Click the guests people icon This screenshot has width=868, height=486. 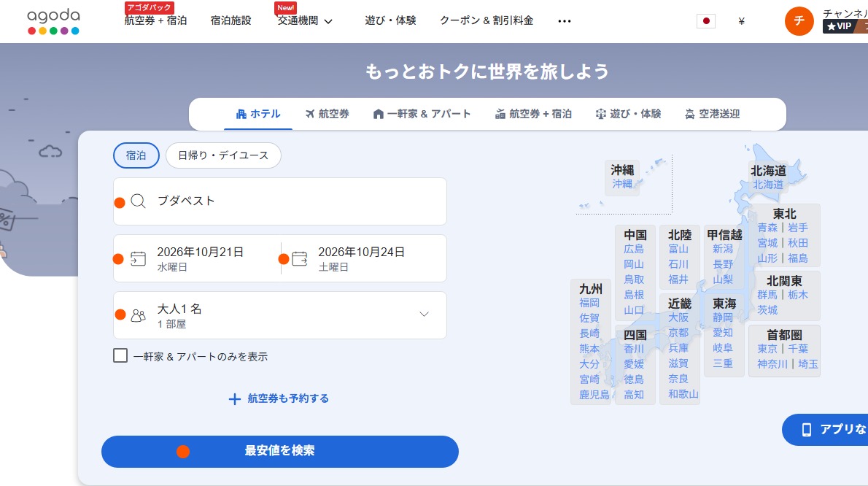139,315
